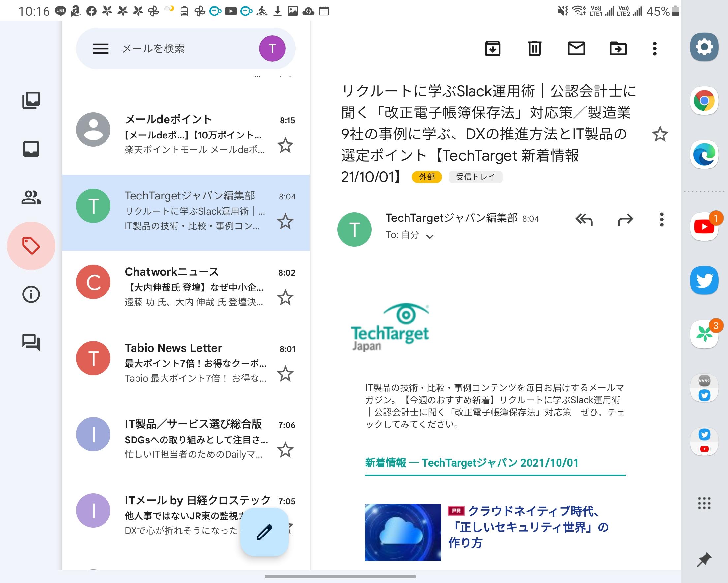Open the edge panel settings gear

pos(704,47)
